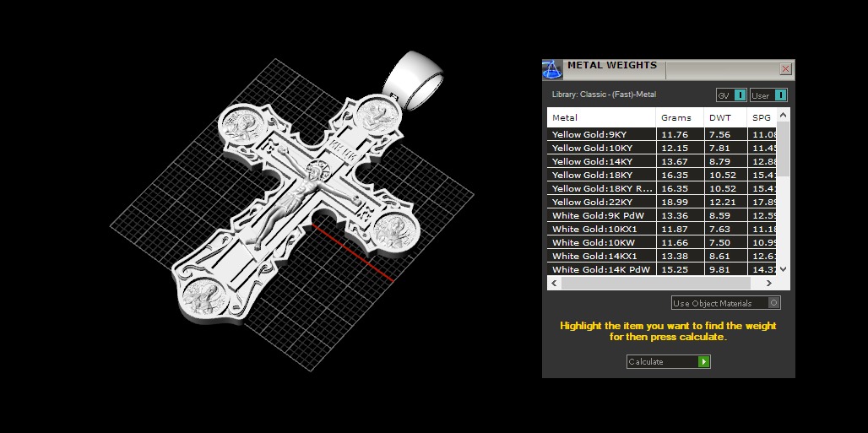Click the METAL WEIGHTS title text

coord(611,65)
